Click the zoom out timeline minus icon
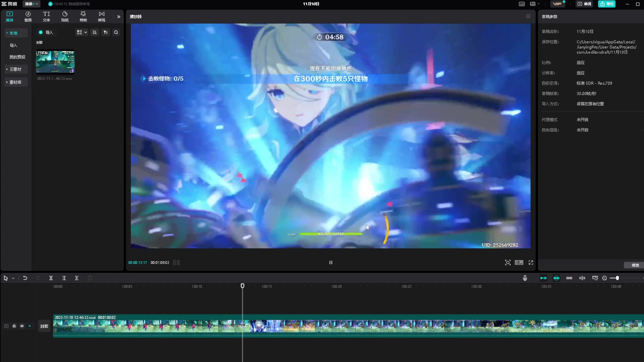The height and width of the screenshot is (362, 644). tap(604, 278)
